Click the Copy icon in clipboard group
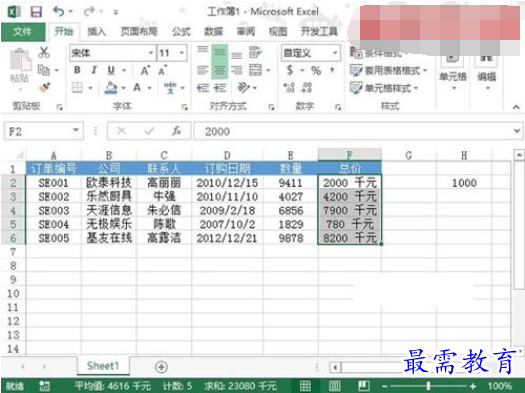Image resolution: width=525 pixels, height=393 pixels. [44, 70]
